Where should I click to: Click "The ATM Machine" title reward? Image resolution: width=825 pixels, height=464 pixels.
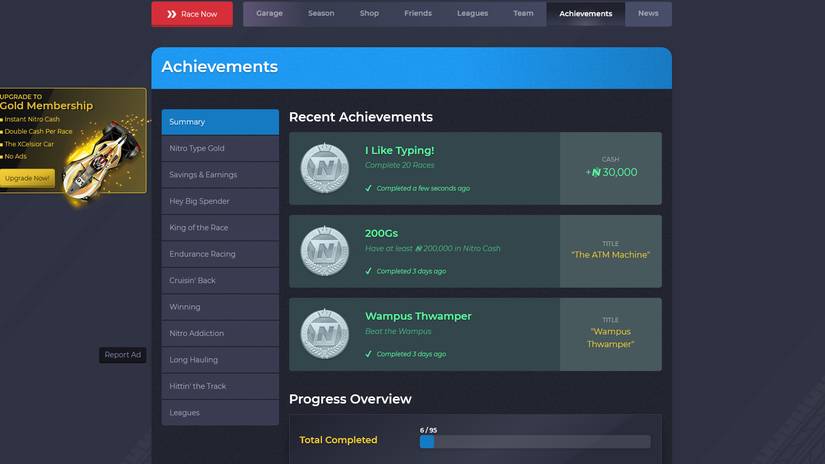611,255
